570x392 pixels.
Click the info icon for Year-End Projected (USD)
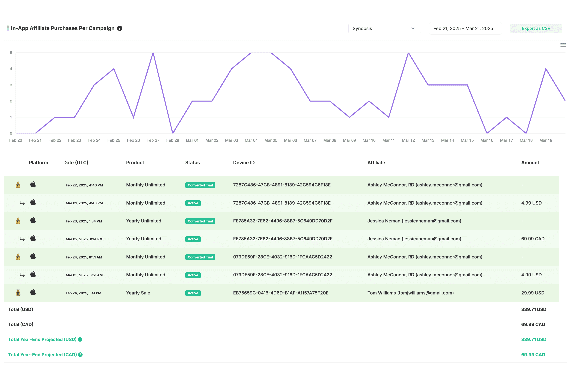click(80, 339)
